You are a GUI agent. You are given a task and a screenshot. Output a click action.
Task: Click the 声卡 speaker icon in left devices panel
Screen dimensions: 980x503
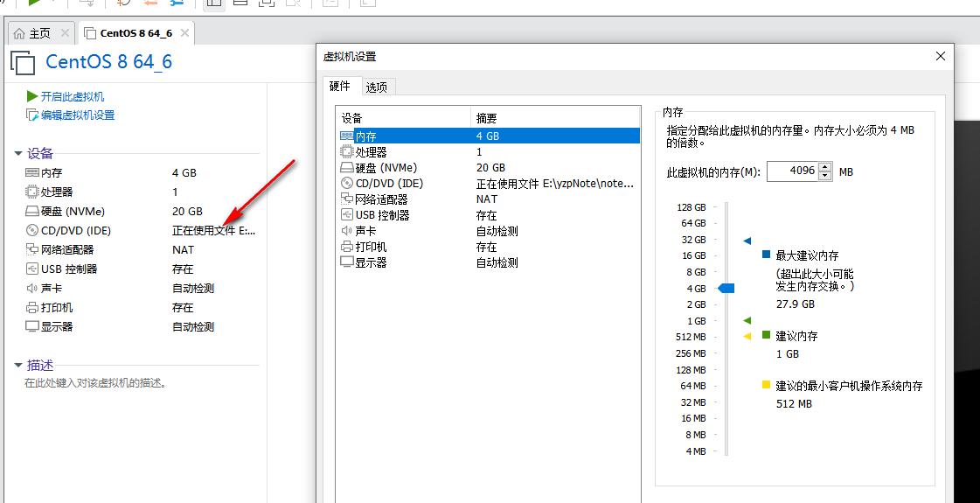pos(31,289)
